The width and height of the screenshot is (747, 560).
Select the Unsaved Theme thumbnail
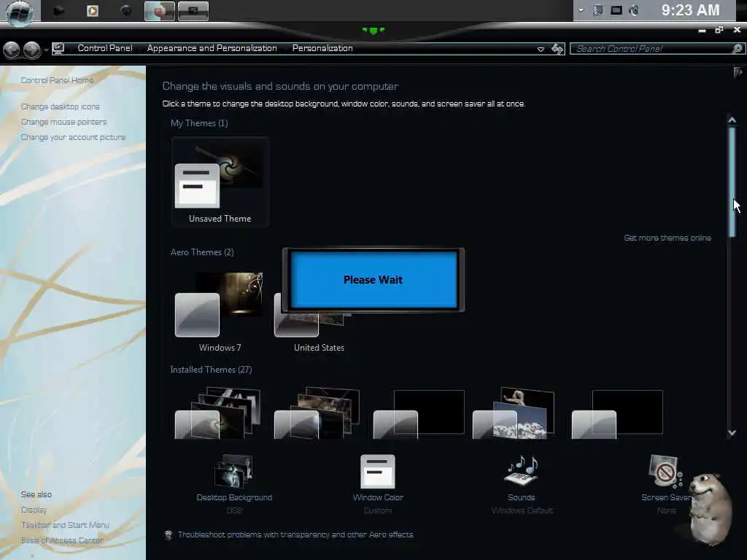click(x=220, y=182)
